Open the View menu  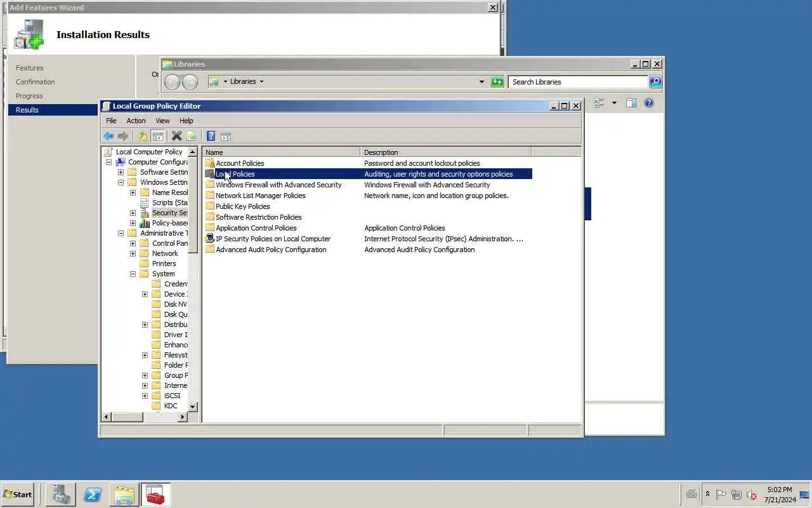(x=162, y=121)
